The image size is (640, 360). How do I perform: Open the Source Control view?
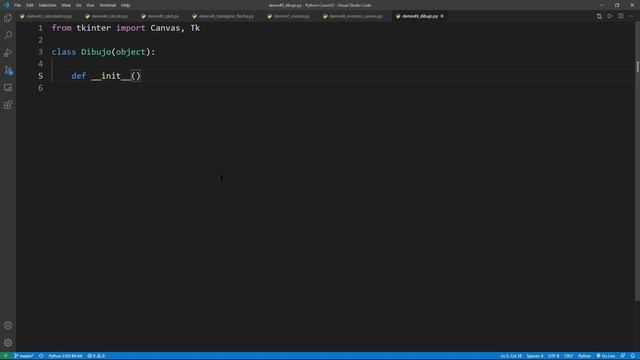click(x=8, y=71)
